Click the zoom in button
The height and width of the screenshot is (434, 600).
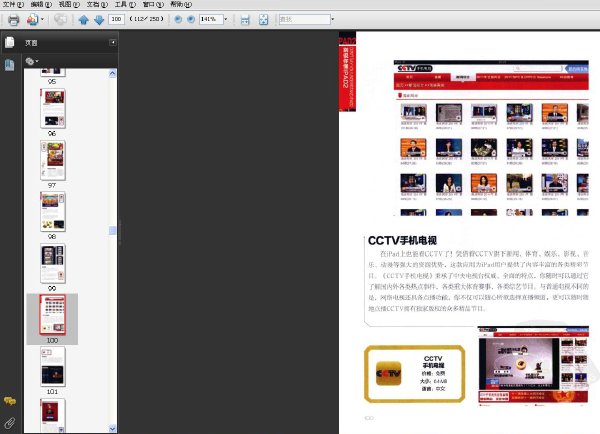(191, 19)
